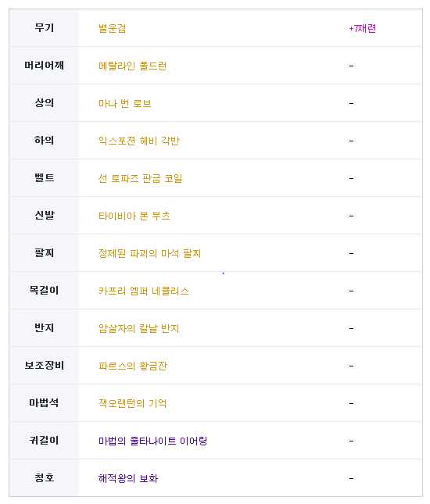Select 정제된 파괴의 마석 팔찌 bracelet

[x=149, y=253]
